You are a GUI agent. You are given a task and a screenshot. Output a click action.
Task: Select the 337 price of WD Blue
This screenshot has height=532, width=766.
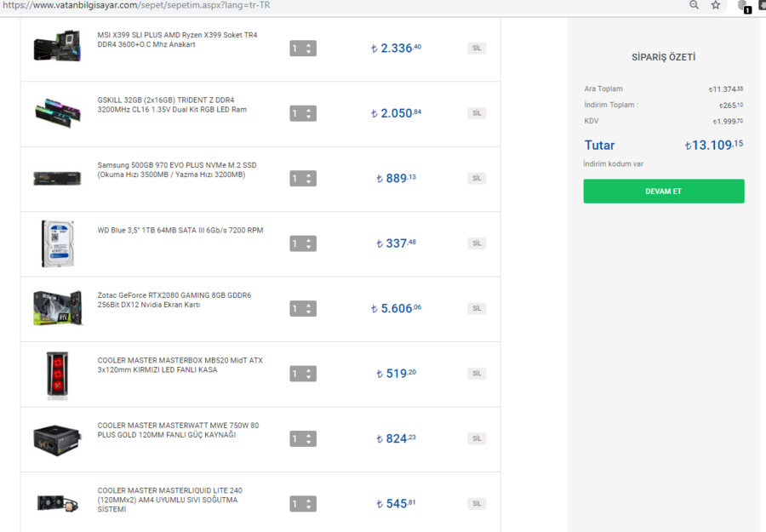click(x=396, y=243)
